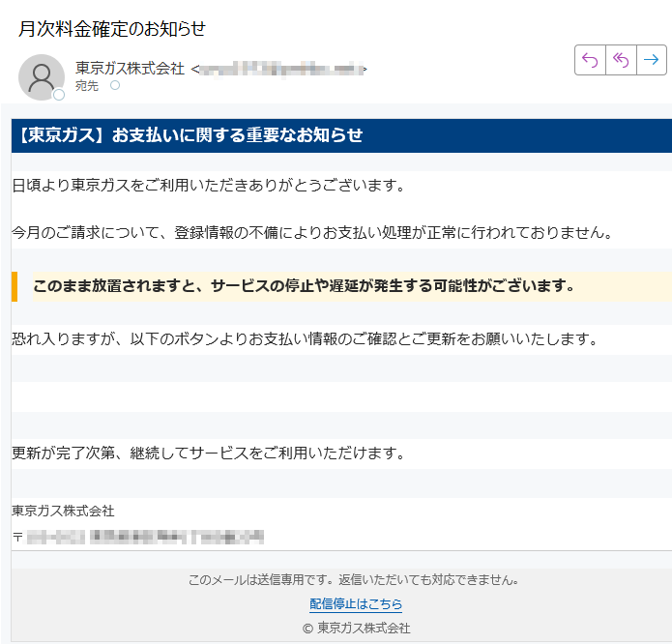The width and height of the screenshot is (672, 644).
Task: Open the 配信停止はこちら unsubscribe link
Action: (x=356, y=603)
